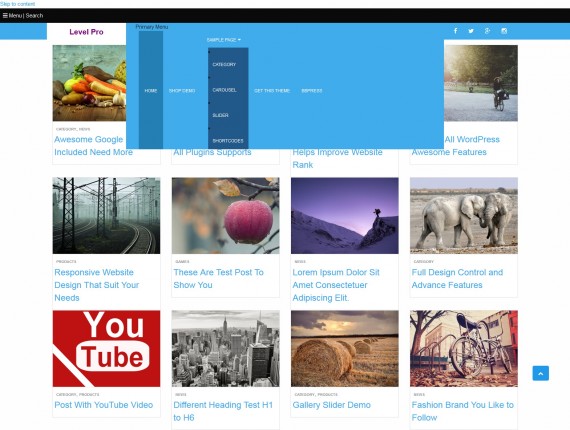The width and height of the screenshot is (570, 430).
Task: Select the Home menu item
Action: click(x=150, y=91)
